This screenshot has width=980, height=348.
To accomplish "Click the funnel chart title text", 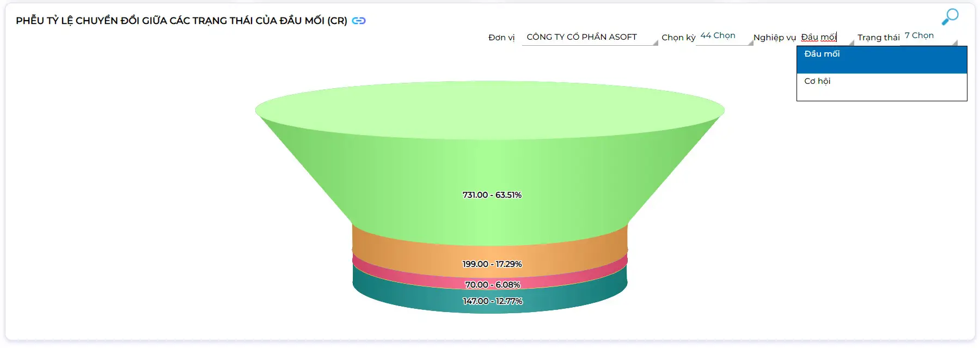I will point(181,21).
